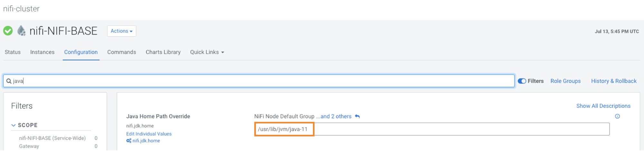Viewport: 644px width, 151px height.
Task: Click the gears icon beside nifi.jdk.home link
Action: (129, 141)
